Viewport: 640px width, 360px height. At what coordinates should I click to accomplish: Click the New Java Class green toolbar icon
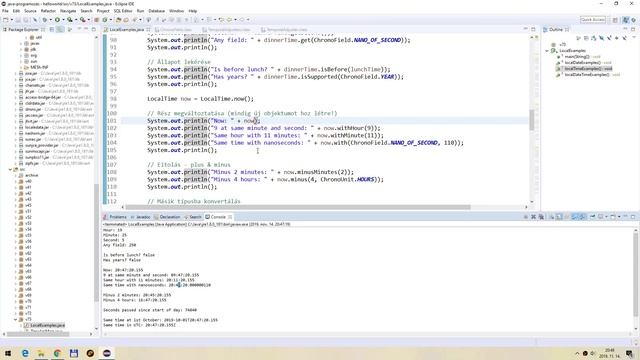(x=105, y=20)
